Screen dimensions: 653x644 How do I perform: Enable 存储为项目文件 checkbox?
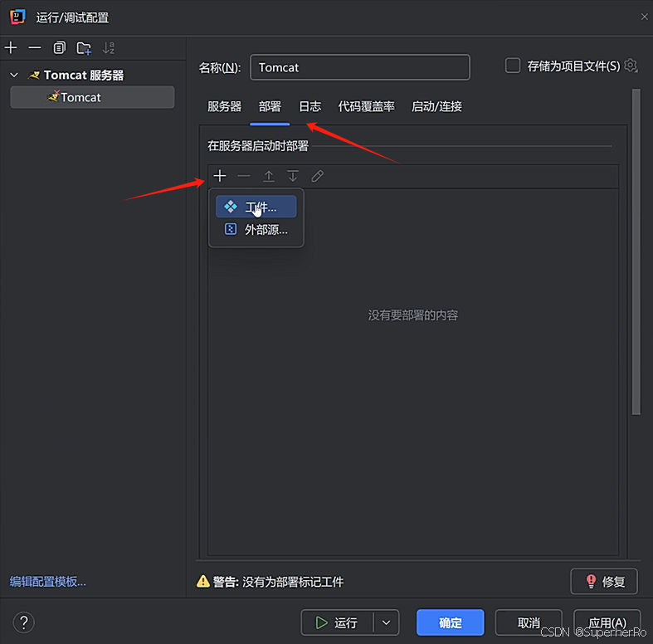tap(513, 66)
